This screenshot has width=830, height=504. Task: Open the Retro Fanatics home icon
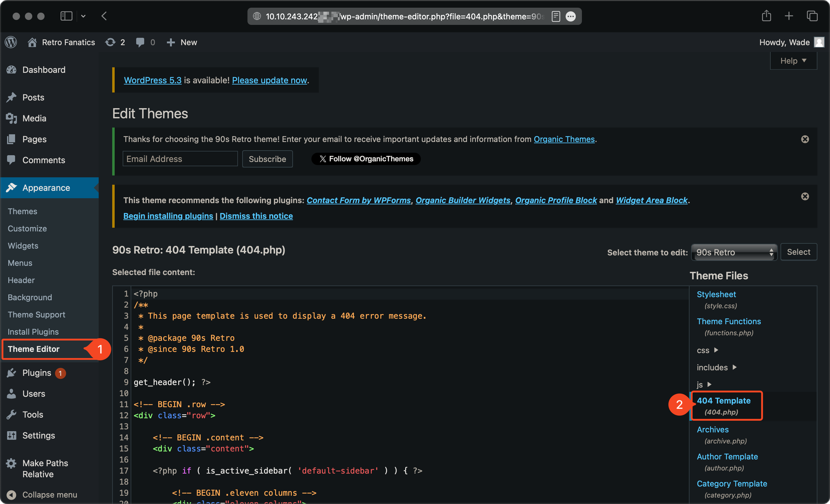[x=32, y=42]
